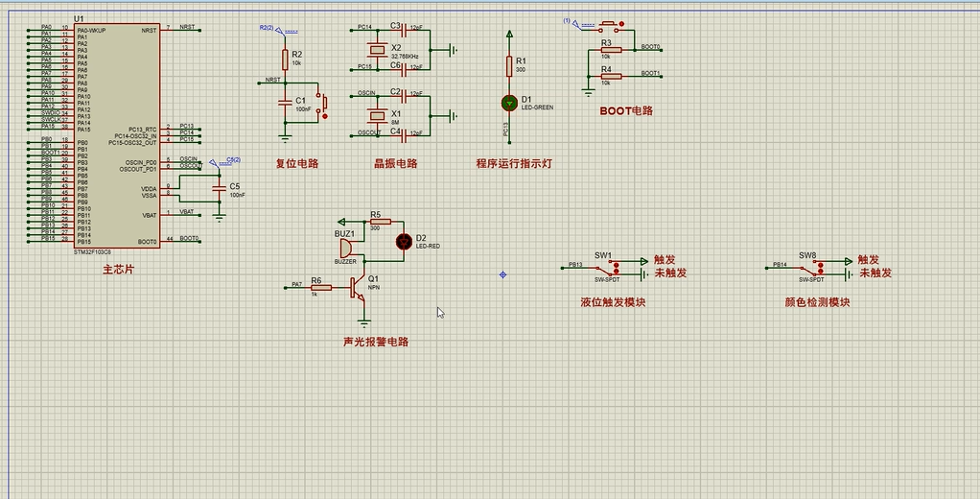Select resistor R1 300 ohm

click(x=509, y=65)
